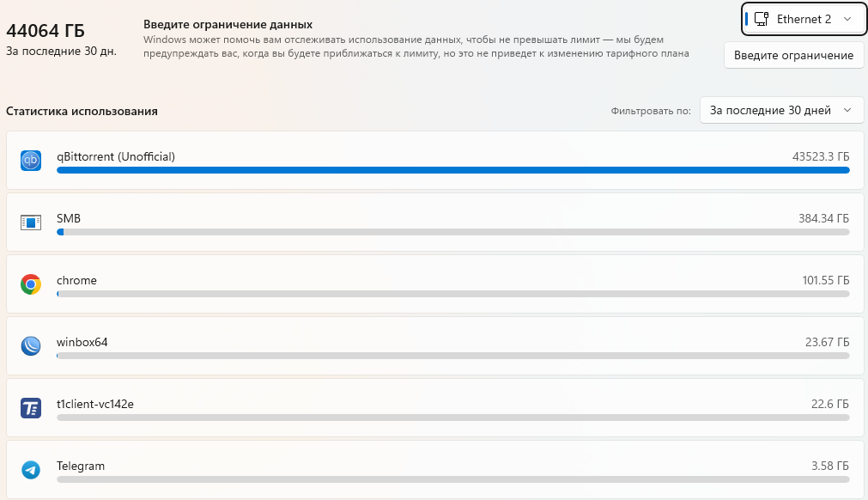The image size is (868, 500).
Task: Click the qBittorrent app icon
Action: [31, 161]
